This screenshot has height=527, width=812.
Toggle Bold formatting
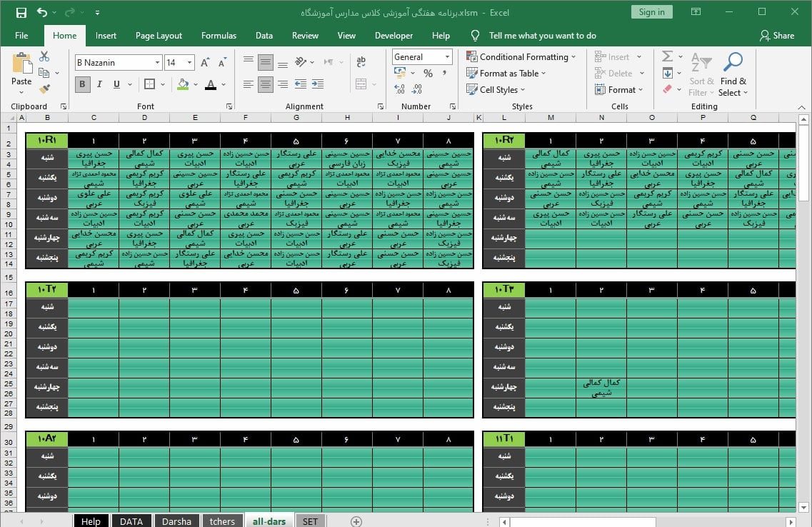[x=82, y=84]
